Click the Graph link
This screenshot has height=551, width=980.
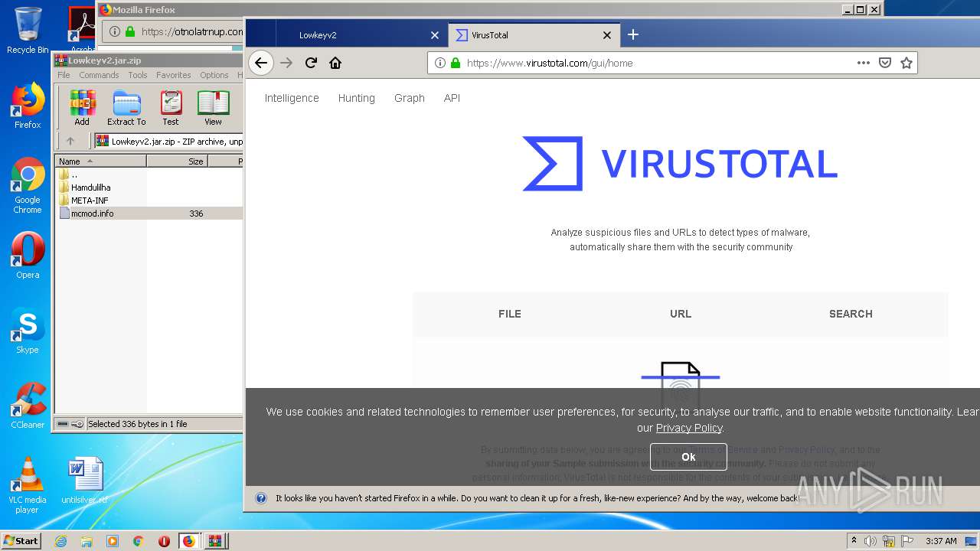click(x=410, y=98)
